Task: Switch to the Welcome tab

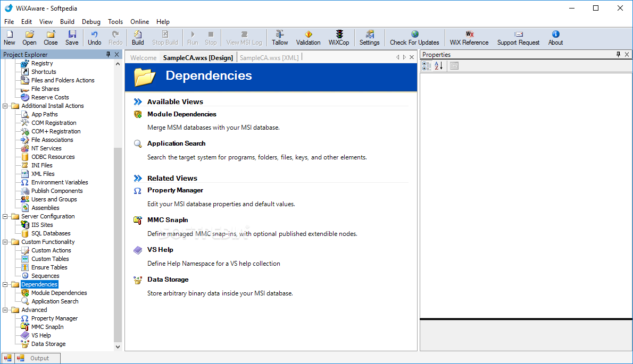Action: click(x=143, y=57)
